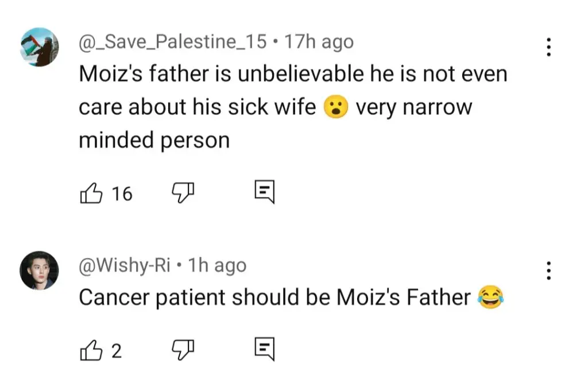The width and height of the screenshot is (588, 383).
Task: Click the "17h ago" timestamp
Action: [x=319, y=42]
